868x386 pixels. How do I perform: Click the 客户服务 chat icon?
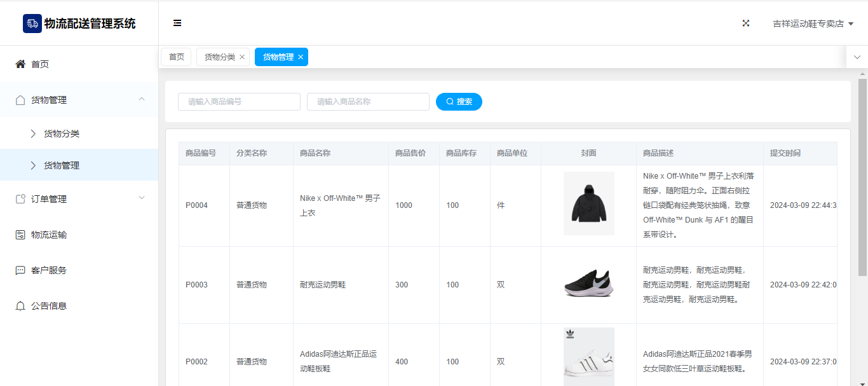[20, 270]
